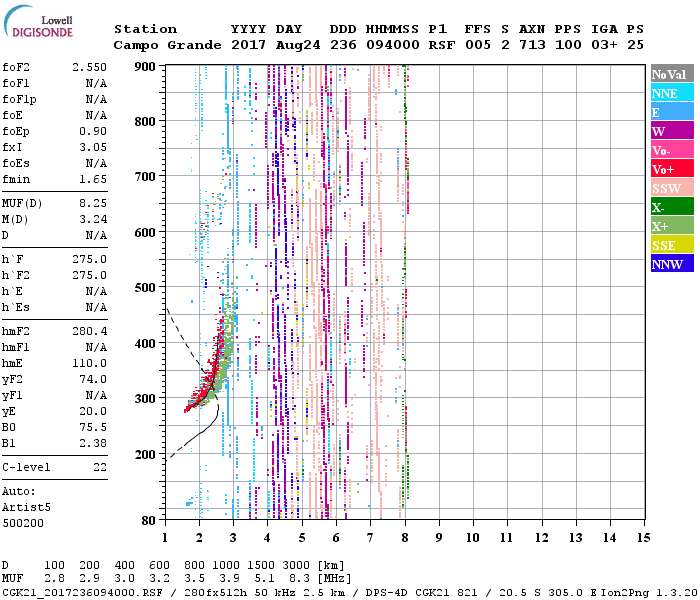Select the NNE cyan legend swatch

(671, 93)
